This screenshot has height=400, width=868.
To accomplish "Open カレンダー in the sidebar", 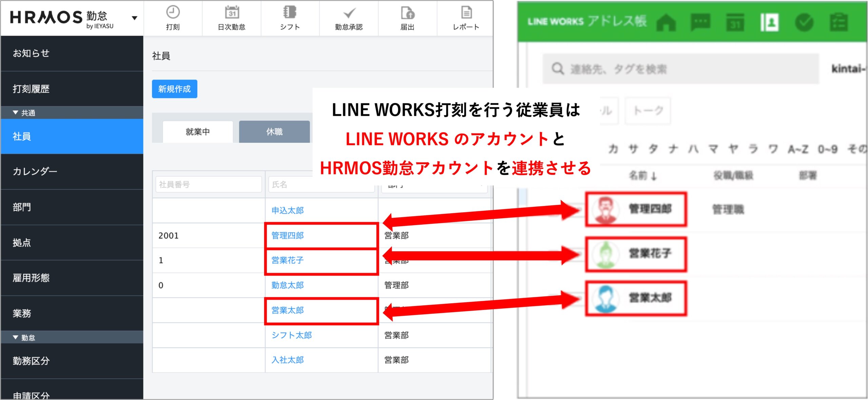I will pyautogui.click(x=72, y=172).
